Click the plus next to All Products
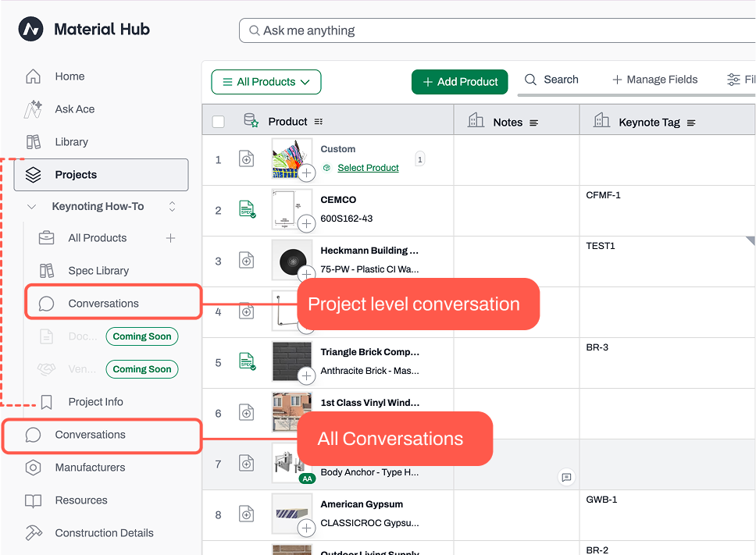The height and width of the screenshot is (555, 756). click(171, 238)
